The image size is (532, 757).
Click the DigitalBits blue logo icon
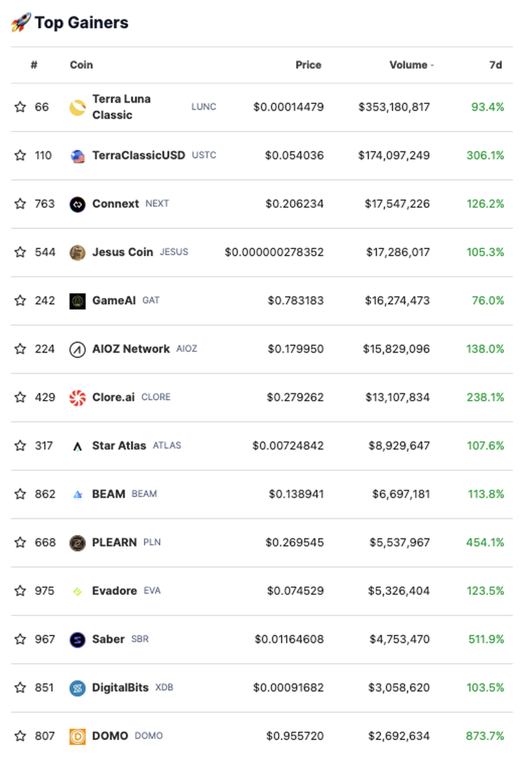(x=77, y=688)
